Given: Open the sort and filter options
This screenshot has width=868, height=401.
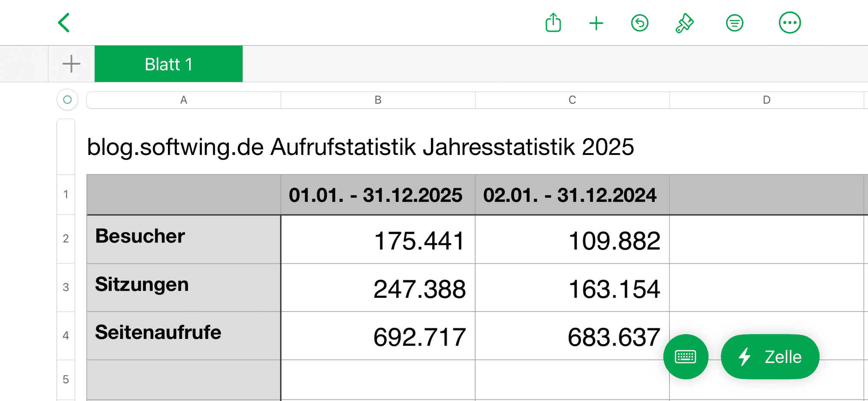Looking at the screenshot, I should tap(734, 23).
